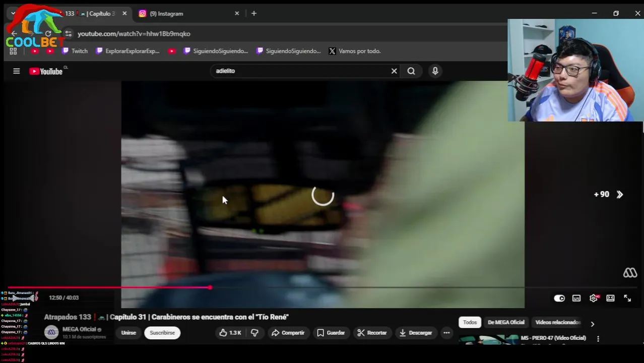Screen dimensions: 644x363
Task: Open options for MS - PIERO 47 video
Action: [598, 339]
